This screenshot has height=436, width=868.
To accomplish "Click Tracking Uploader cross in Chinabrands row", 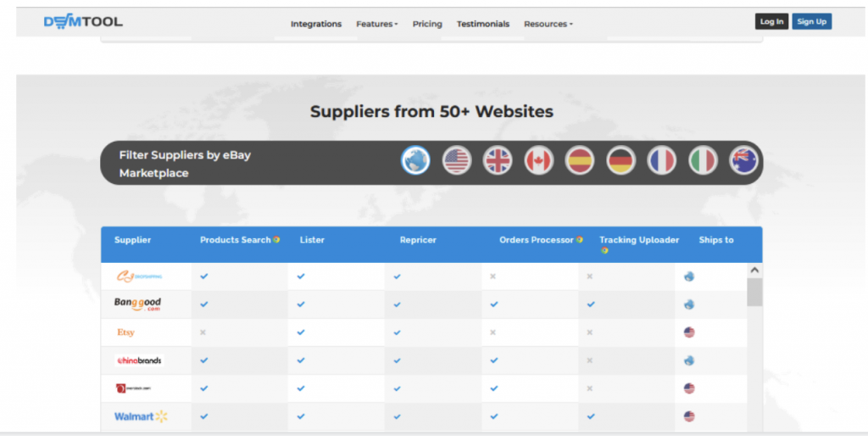I will click(x=590, y=361).
